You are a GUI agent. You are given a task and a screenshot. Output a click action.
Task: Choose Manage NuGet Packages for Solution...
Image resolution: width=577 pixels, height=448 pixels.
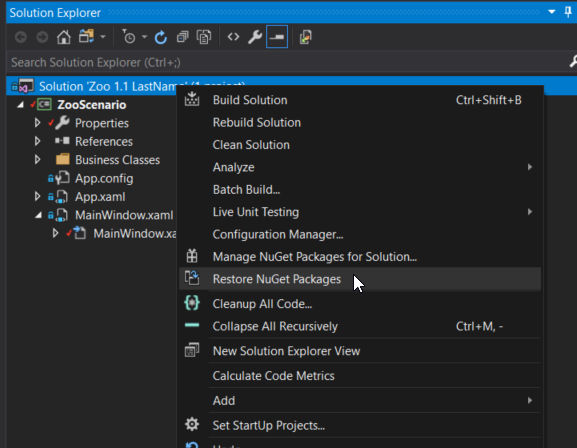click(360, 257)
